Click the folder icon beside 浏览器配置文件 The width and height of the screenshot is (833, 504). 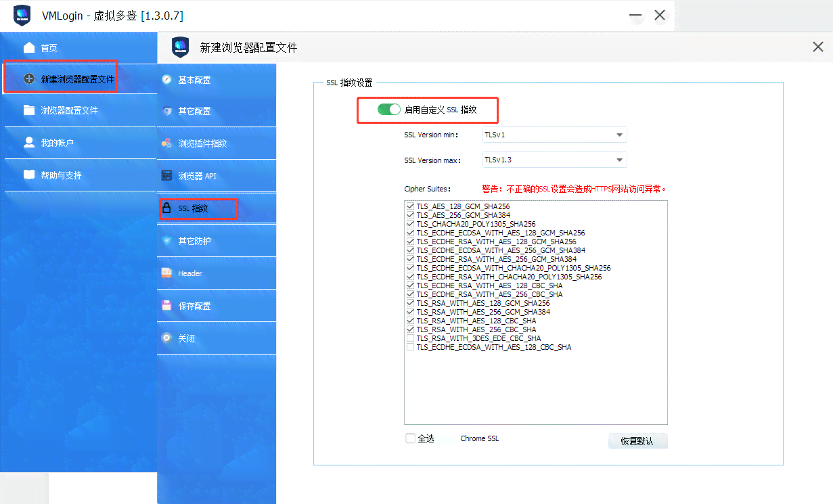[29, 110]
